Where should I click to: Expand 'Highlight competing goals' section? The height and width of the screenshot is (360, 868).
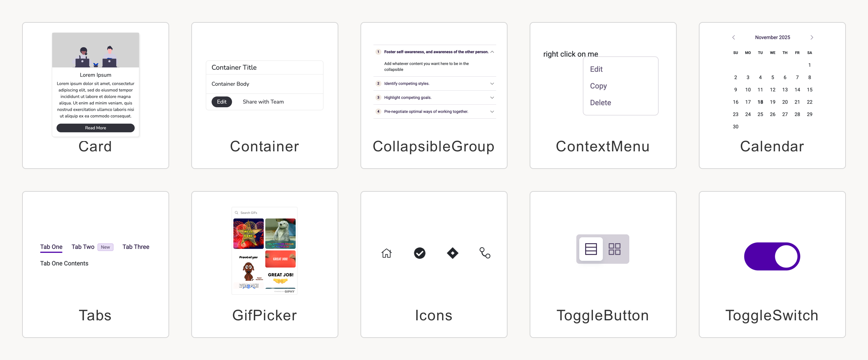pyautogui.click(x=492, y=98)
